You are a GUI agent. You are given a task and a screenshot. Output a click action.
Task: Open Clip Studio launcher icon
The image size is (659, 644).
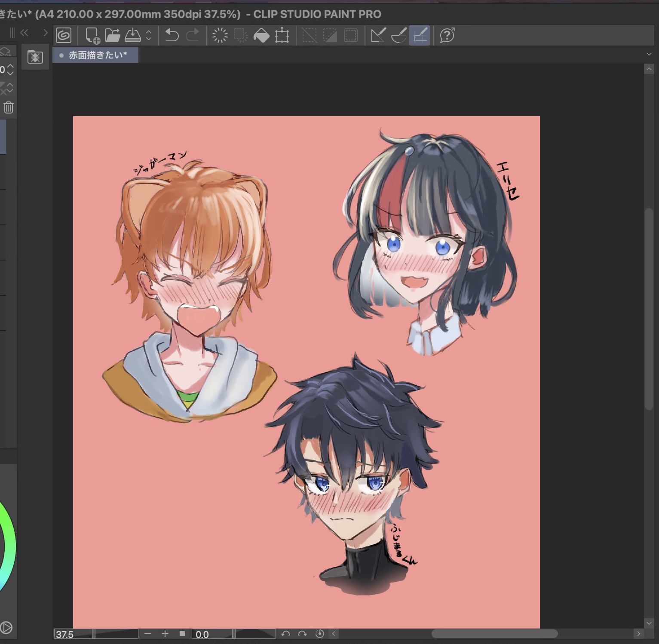[x=64, y=35]
